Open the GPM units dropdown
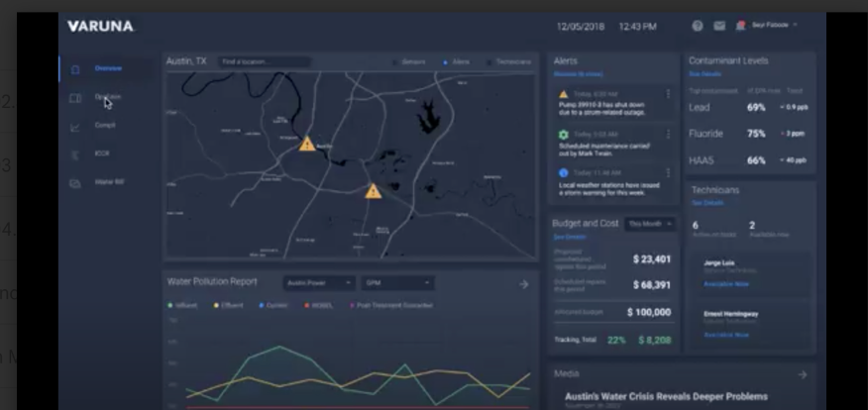Screen dimensions: 868x410 397,282
